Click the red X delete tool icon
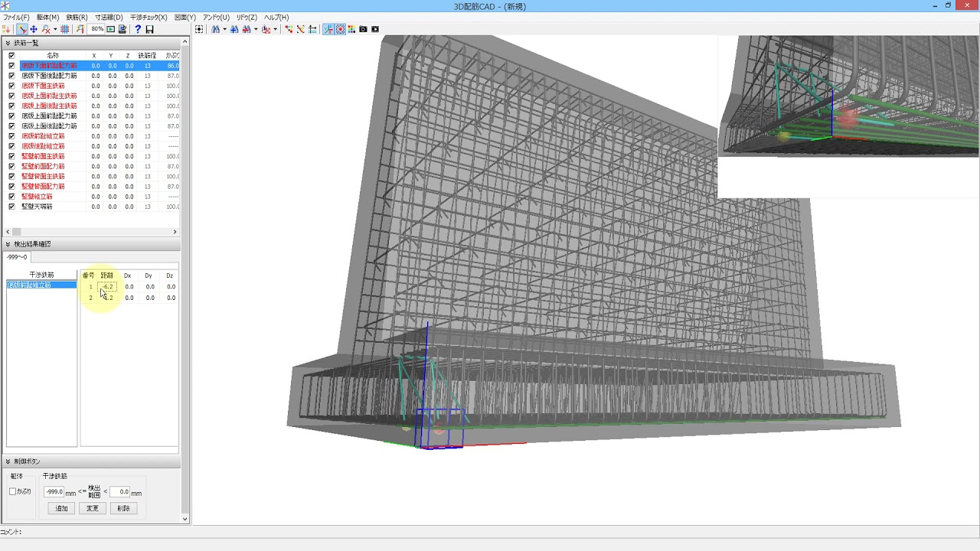 45,29
